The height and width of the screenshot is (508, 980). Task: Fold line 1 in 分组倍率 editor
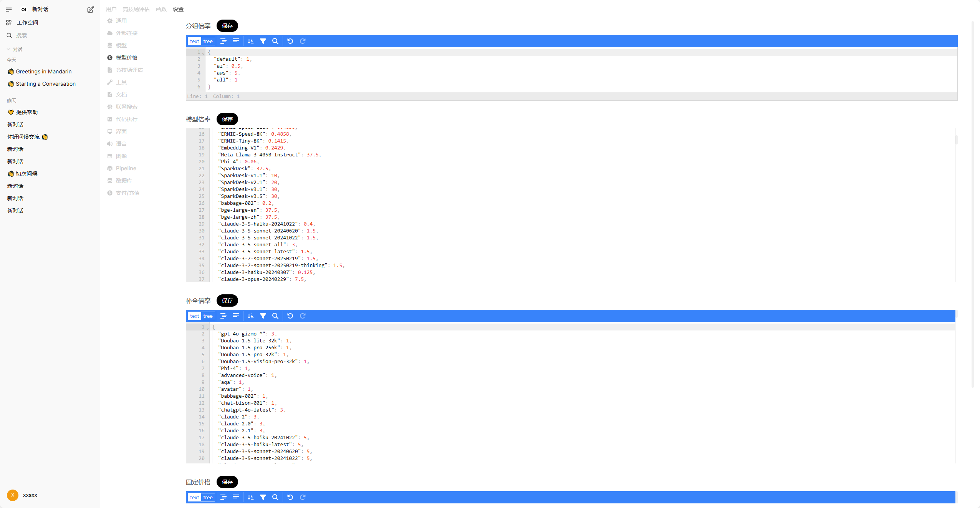[203, 53]
